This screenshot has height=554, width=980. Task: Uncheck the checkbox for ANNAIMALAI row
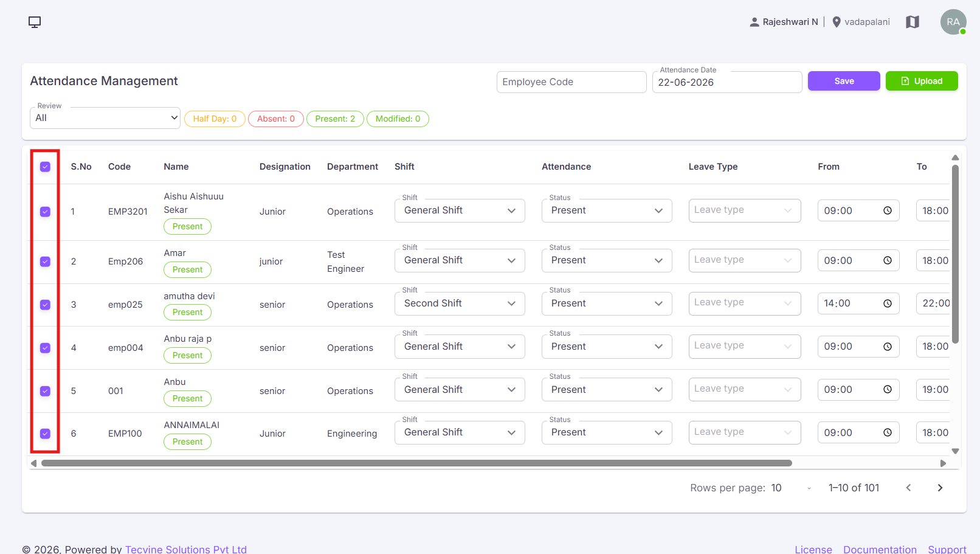(45, 434)
